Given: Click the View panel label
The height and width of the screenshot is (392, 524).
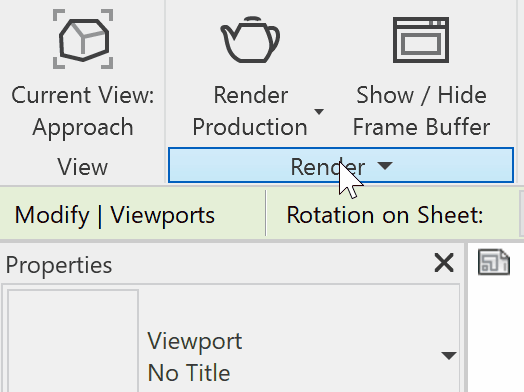Looking at the screenshot, I should 83,167.
